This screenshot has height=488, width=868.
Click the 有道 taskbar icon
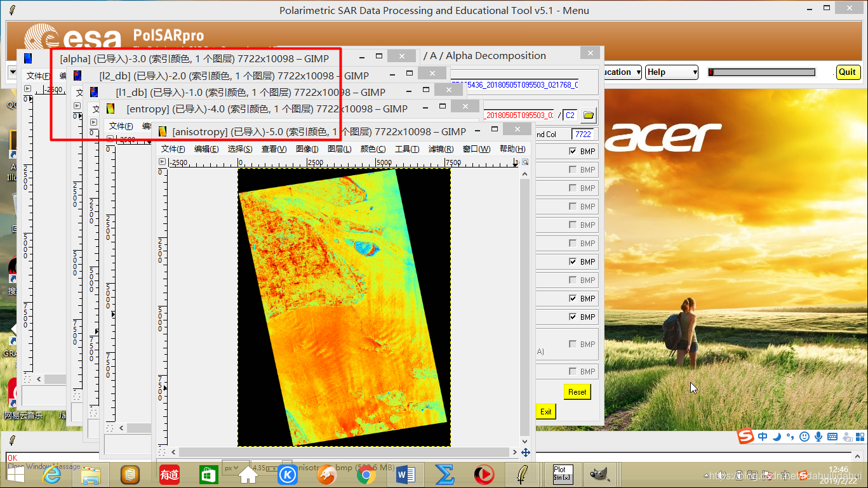pos(169,474)
